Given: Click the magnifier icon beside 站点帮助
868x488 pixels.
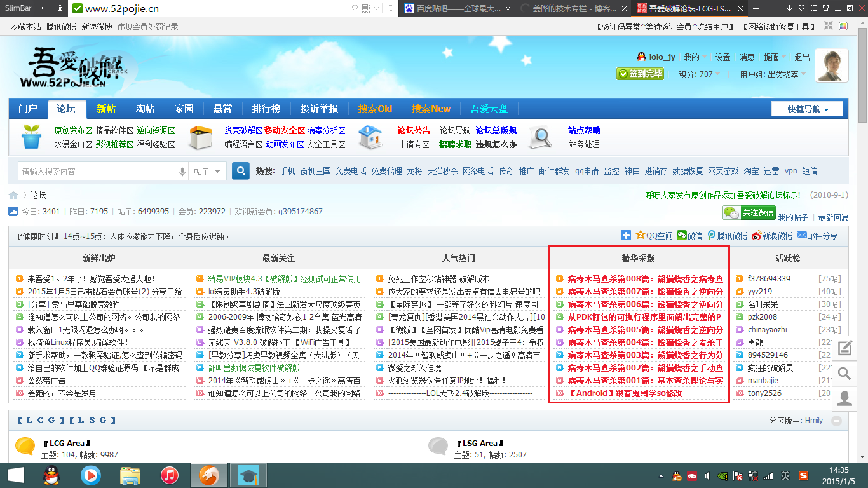Looking at the screenshot, I should pos(541,137).
